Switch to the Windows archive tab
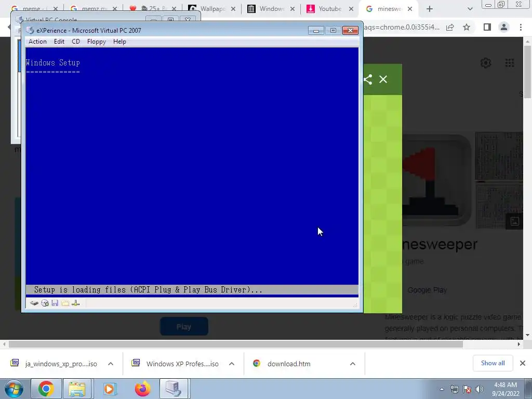 click(x=270, y=9)
